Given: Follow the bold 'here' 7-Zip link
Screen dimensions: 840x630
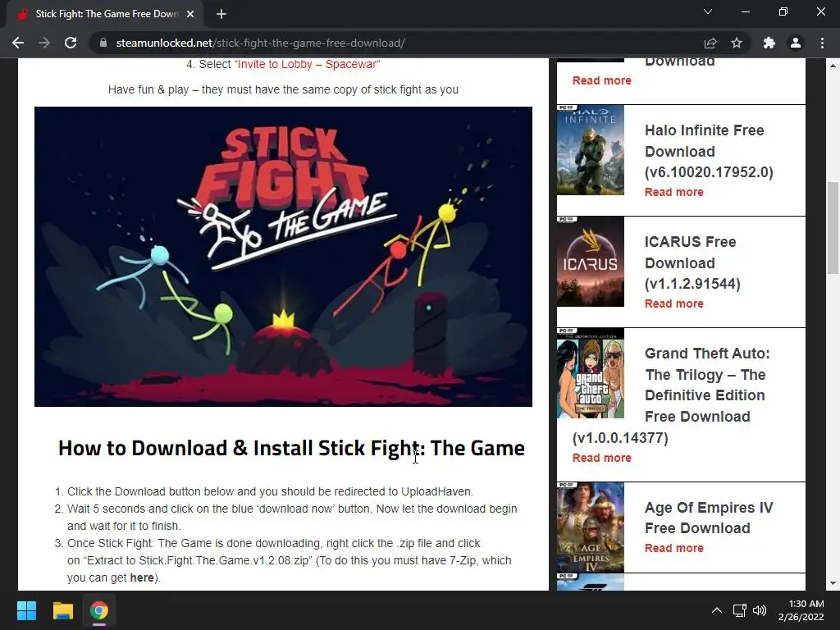Looking at the screenshot, I should click(142, 577).
